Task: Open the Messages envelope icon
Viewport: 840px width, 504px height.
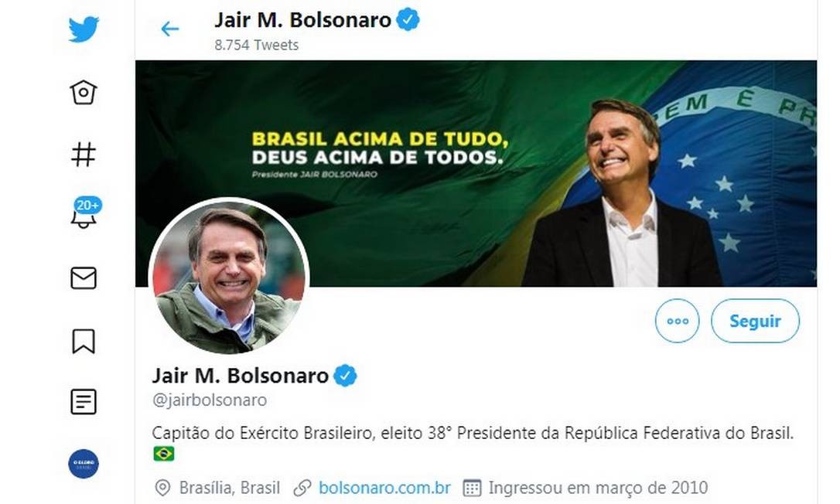Action: 84,278
